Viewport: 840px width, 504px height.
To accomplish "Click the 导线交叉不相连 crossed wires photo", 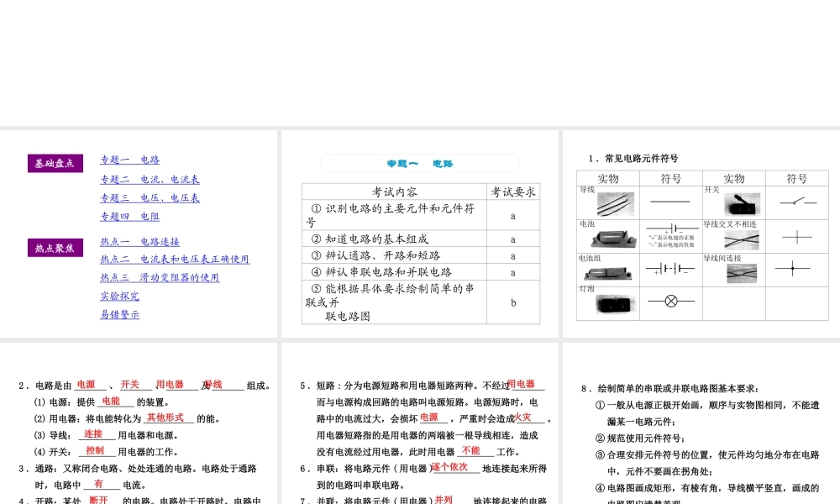I will click(742, 240).
